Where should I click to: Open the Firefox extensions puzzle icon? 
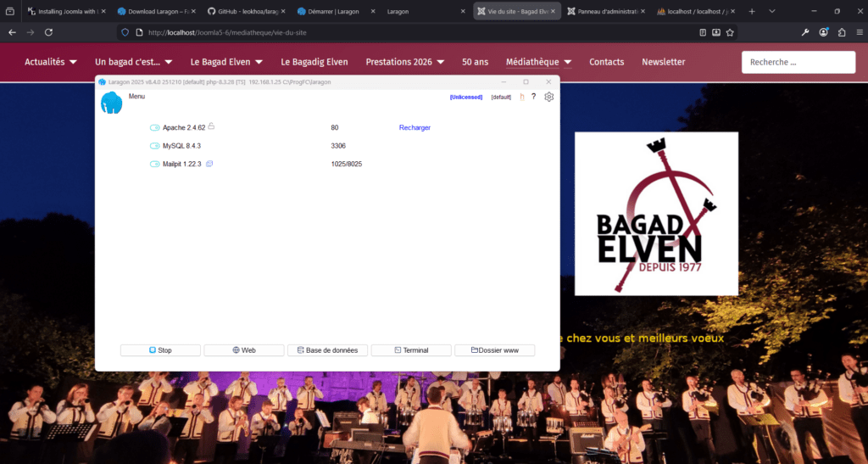point(842,33)
